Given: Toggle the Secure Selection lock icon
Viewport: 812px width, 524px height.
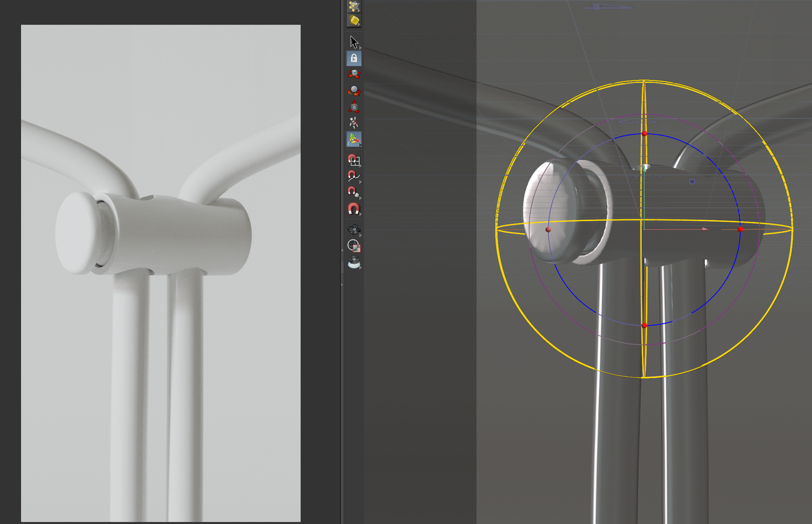Looking at the screenshot, I should (354, 58).
